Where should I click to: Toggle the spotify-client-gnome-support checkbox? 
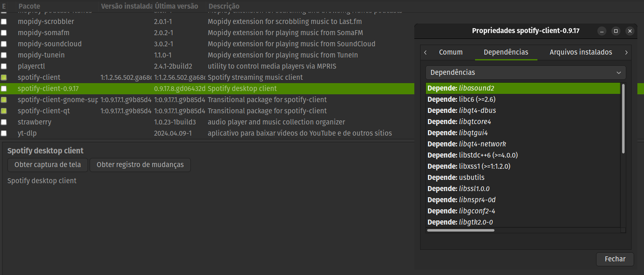4,100
